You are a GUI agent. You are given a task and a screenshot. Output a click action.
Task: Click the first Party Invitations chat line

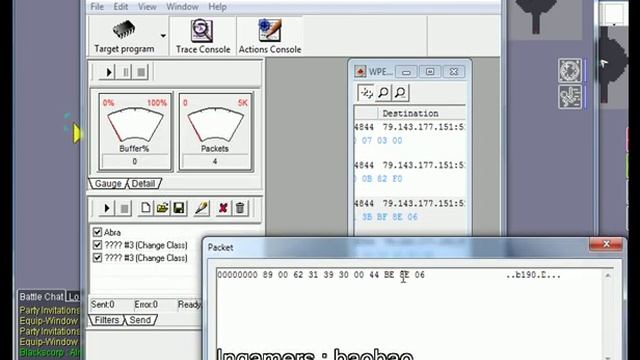pyautogui.click(x=49, y=310)
